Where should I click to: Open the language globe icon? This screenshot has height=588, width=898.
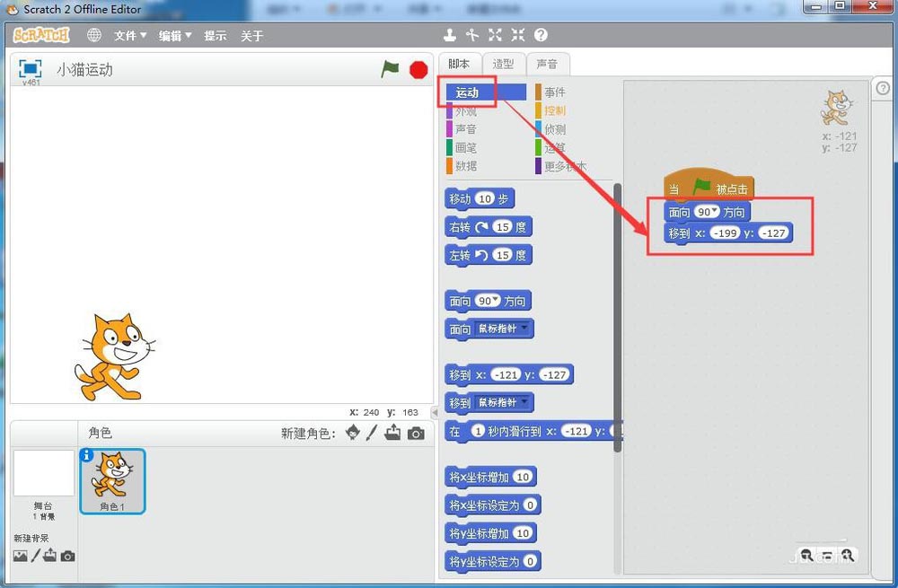(x=93, y=35)
